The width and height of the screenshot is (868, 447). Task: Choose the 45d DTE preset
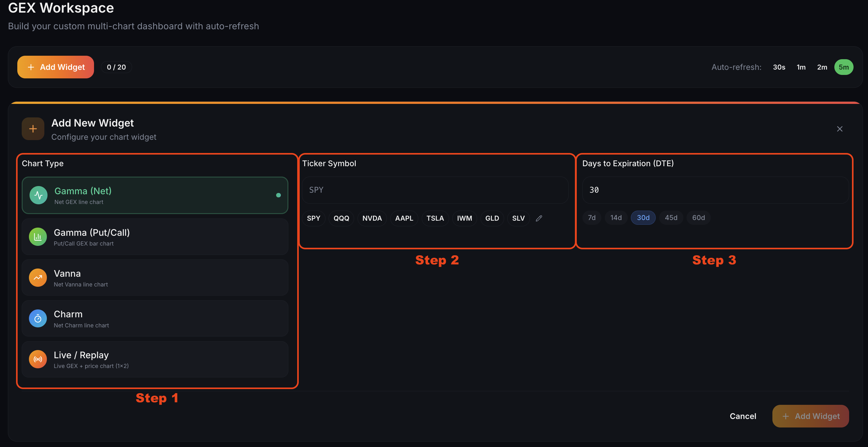click(x=671, y=218)
